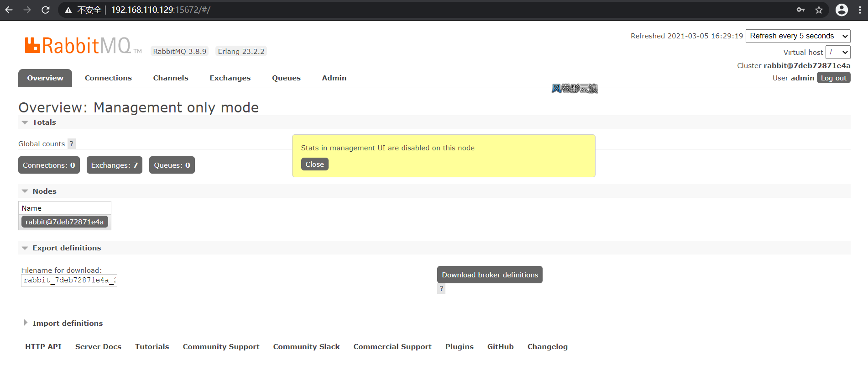Open Chrome three-dot menu
Viewport: 868px width, 382px height.
click(860, 10)
